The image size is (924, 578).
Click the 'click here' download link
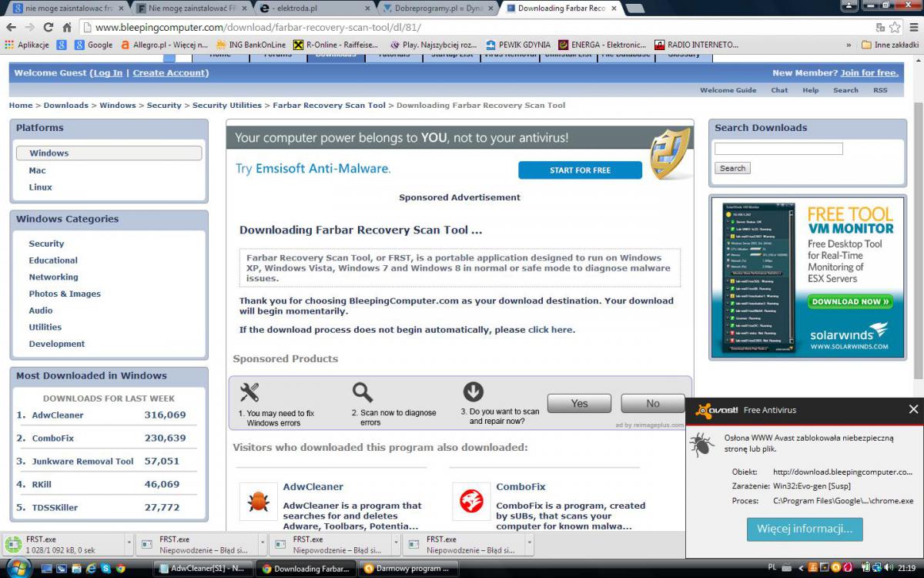[550, 330]
